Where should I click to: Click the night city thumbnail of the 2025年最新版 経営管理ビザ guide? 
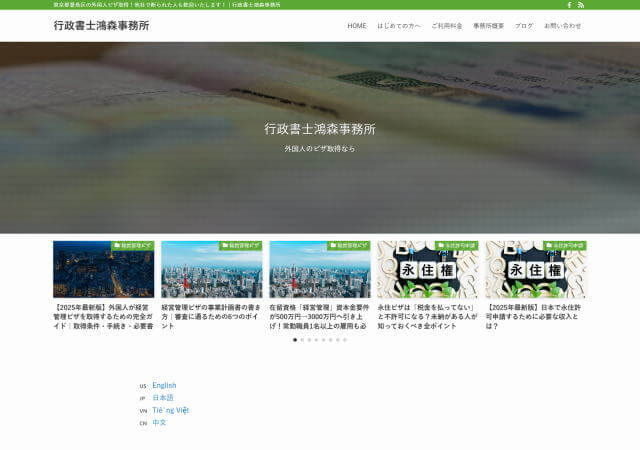[x=104, y=269]
